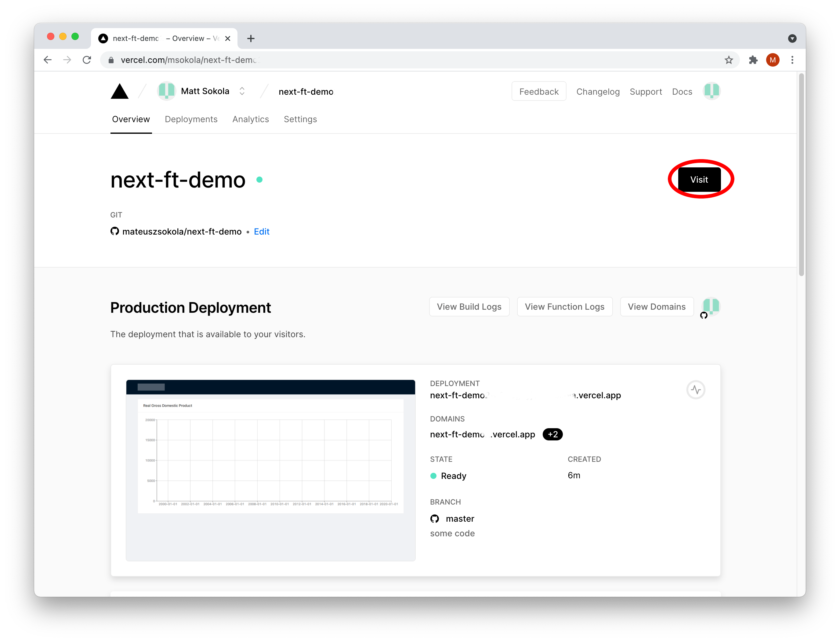This screenshot has height=642, width=840.
Task: Open mateuszsokola/next-ft-demo GitHub repo link
Action: click(x=182, y=232)
